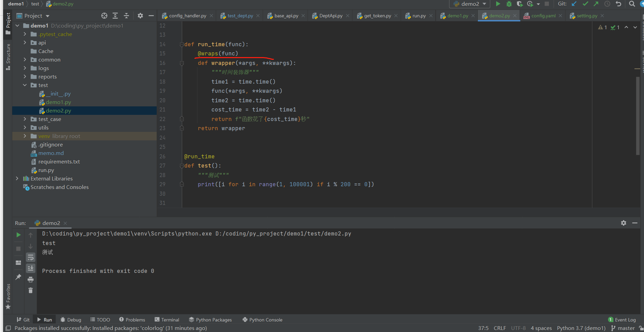Expand all in Project panel
This screenshot has width=644, height=332.
pyautogui.click(x=115, y=16)
